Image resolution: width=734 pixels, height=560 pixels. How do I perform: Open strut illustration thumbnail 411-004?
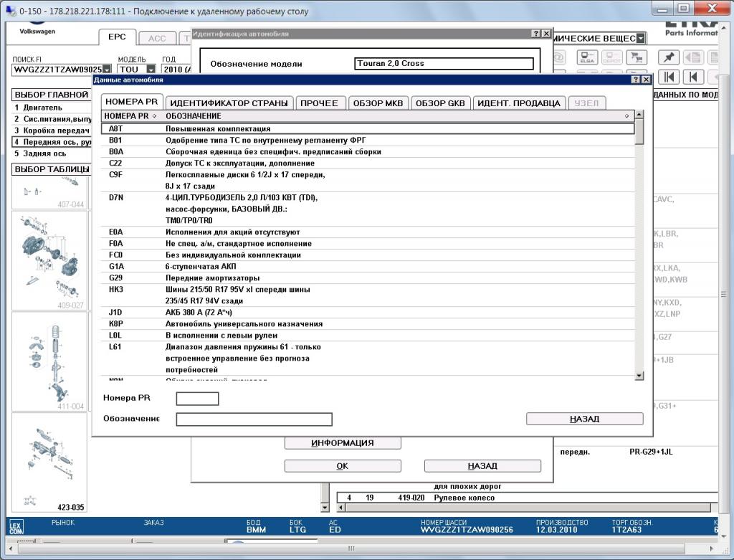click(49, 361)
